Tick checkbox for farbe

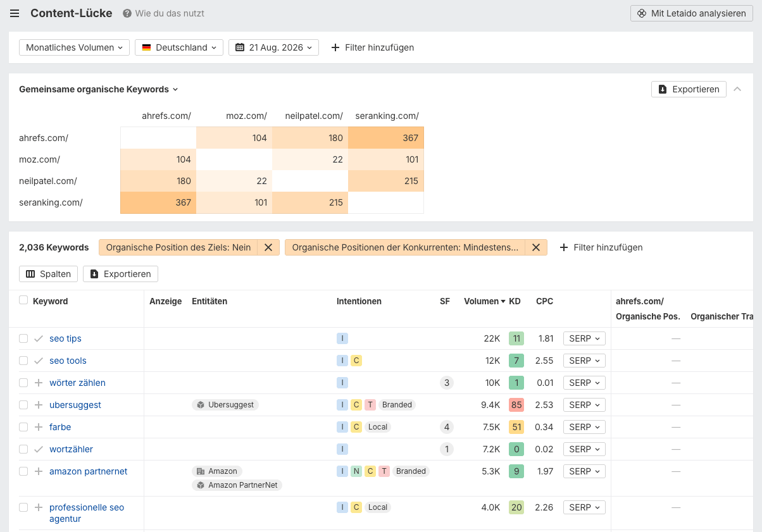pos(23,427)
